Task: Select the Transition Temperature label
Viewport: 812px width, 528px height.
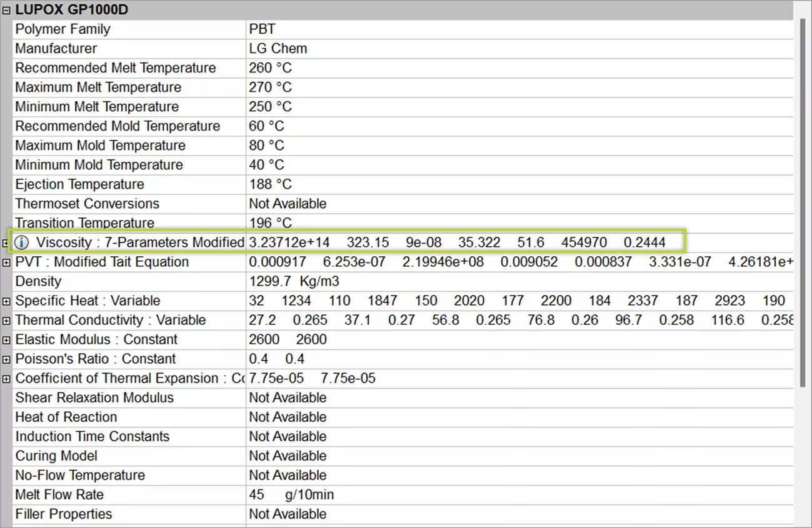Action: (x=84, y=223)
